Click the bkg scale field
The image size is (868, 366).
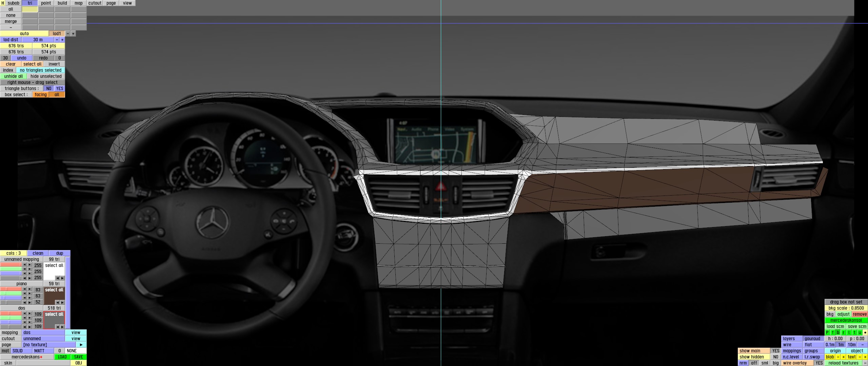click(846, 308)
